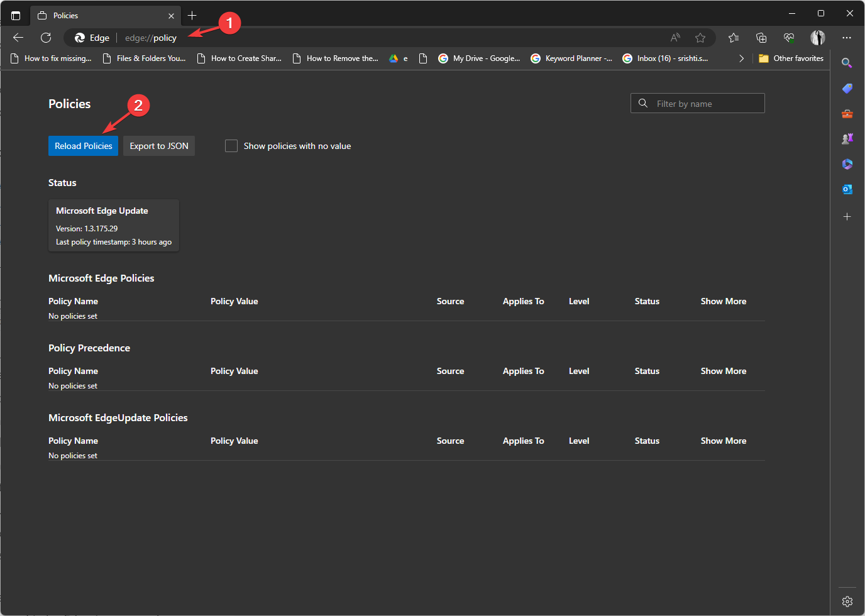Open the tab actions menu icon

pyautogui.click(x=16, y=15)
